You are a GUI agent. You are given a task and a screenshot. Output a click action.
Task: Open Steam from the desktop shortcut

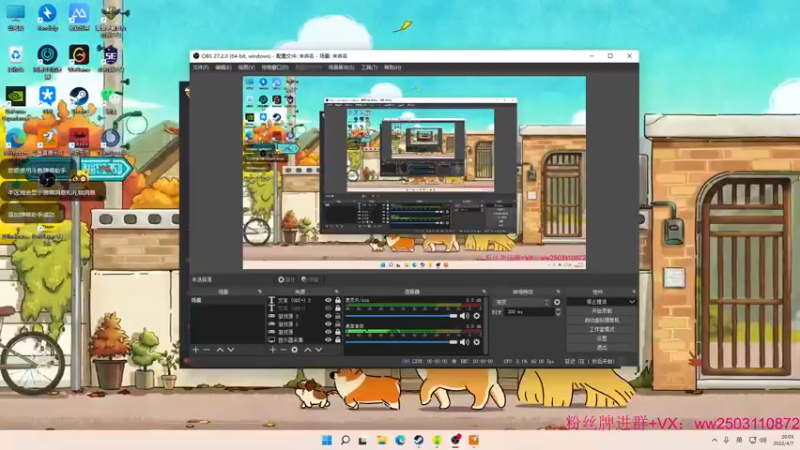[x=79, y=100]
